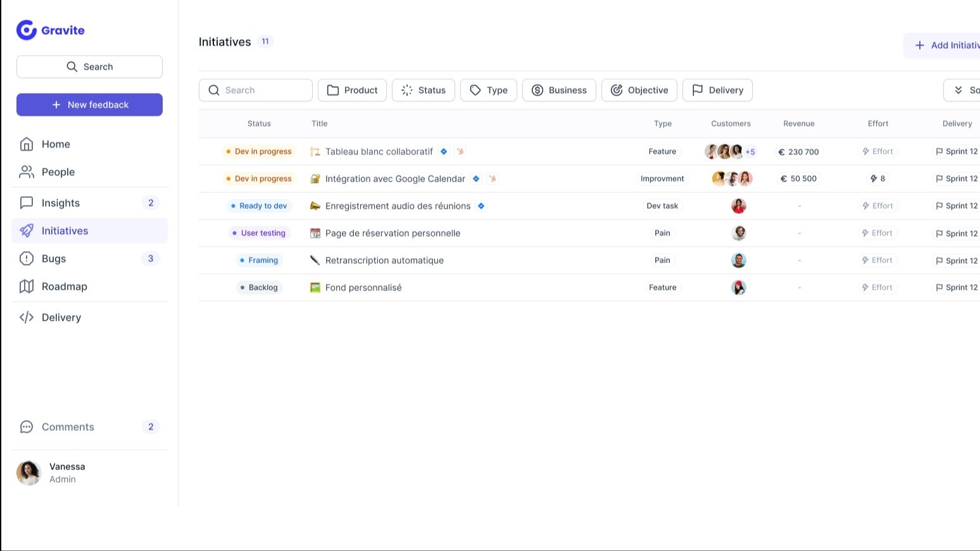Viewport: 980px width, 551px height.
Task: Click User testing status on Page de réservation
Action: click(260, 233)
